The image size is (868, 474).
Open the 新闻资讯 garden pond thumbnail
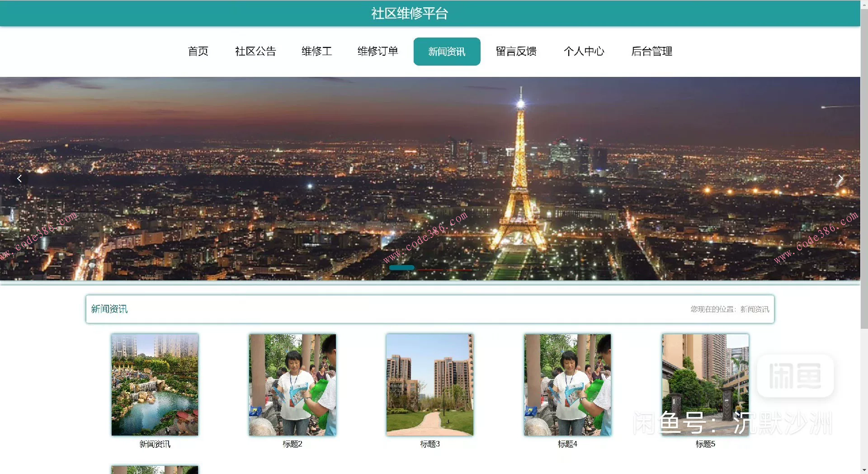click(x=155, y=385)
